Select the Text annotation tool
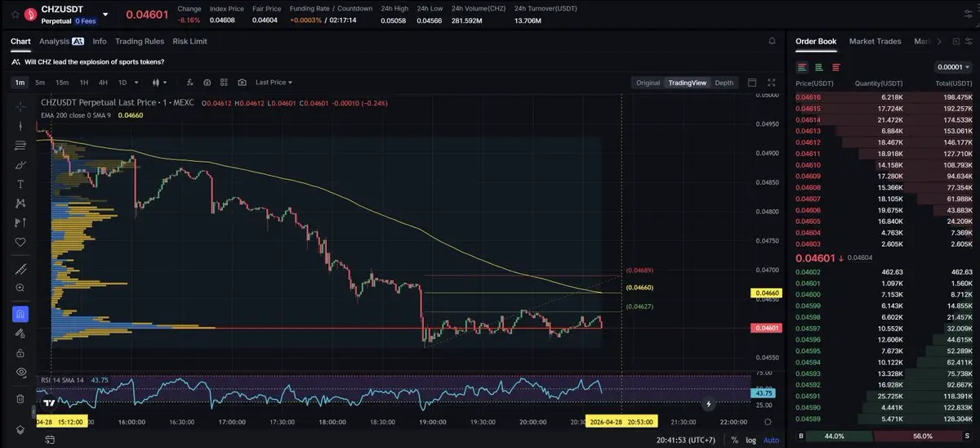 point(20,184)
